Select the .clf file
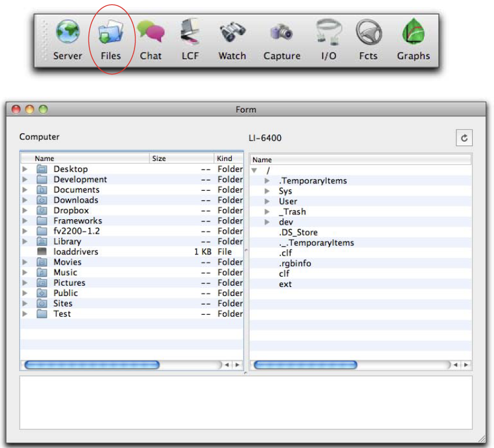The image size is (494, 448). click(285, 253)
